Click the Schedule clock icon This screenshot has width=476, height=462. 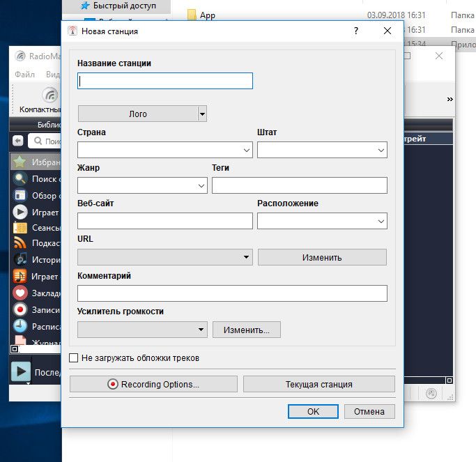[20, 325]
